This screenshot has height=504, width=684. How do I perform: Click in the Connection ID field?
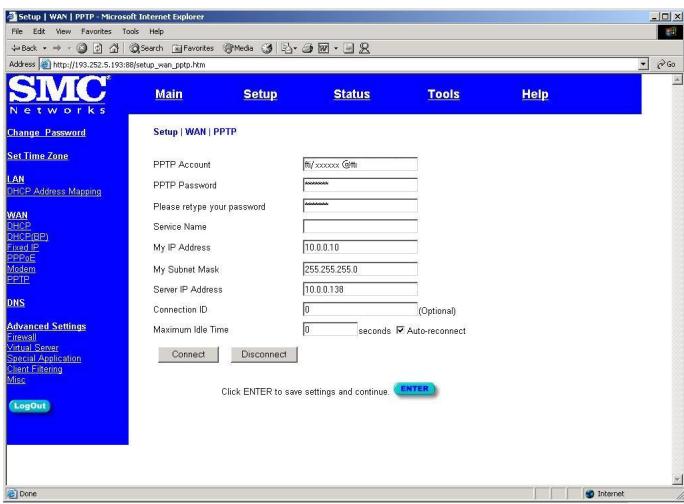[360, 309]
